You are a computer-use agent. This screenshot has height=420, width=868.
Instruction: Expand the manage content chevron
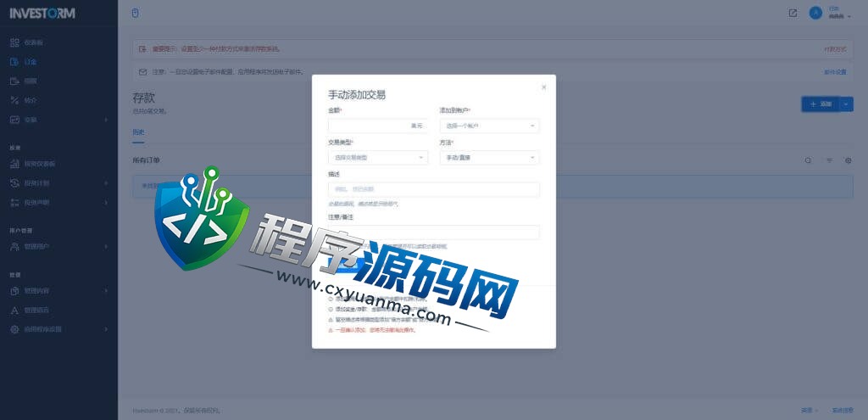(106, 290)
